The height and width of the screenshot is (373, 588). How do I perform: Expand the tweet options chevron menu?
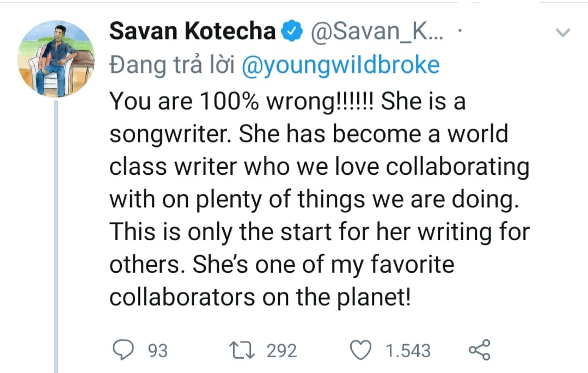tap(563, 33)
